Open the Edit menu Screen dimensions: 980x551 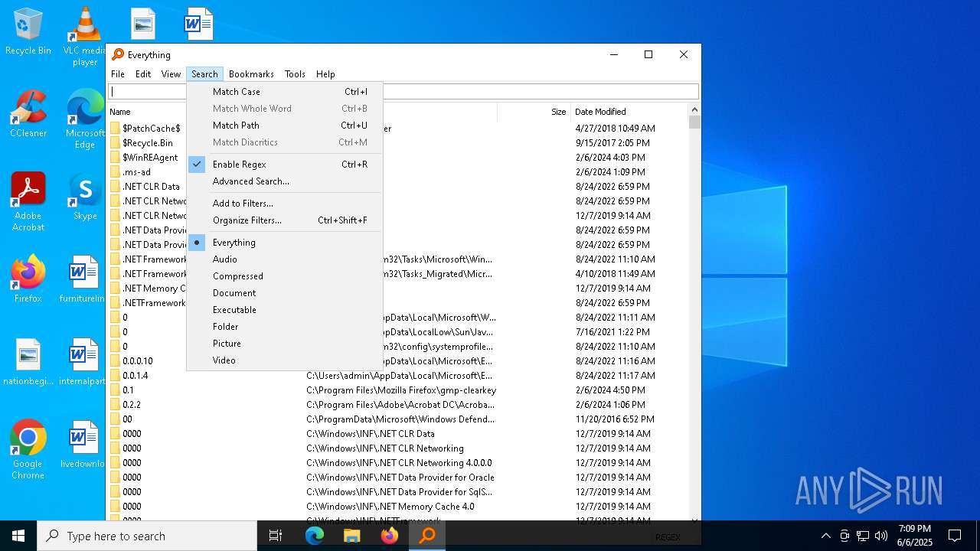tap(143, 74)
